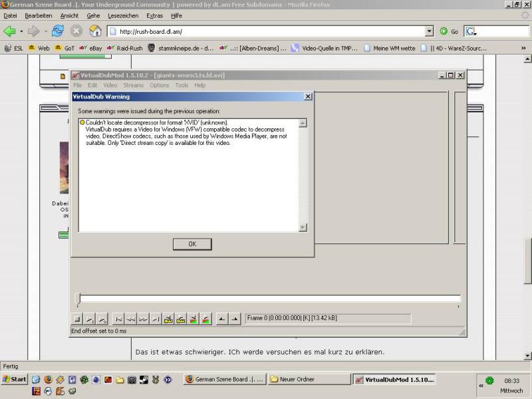This screenshot has width=532, height=399.
Task: Open the search engine selector dropdown
Action: tap(471, 32)
